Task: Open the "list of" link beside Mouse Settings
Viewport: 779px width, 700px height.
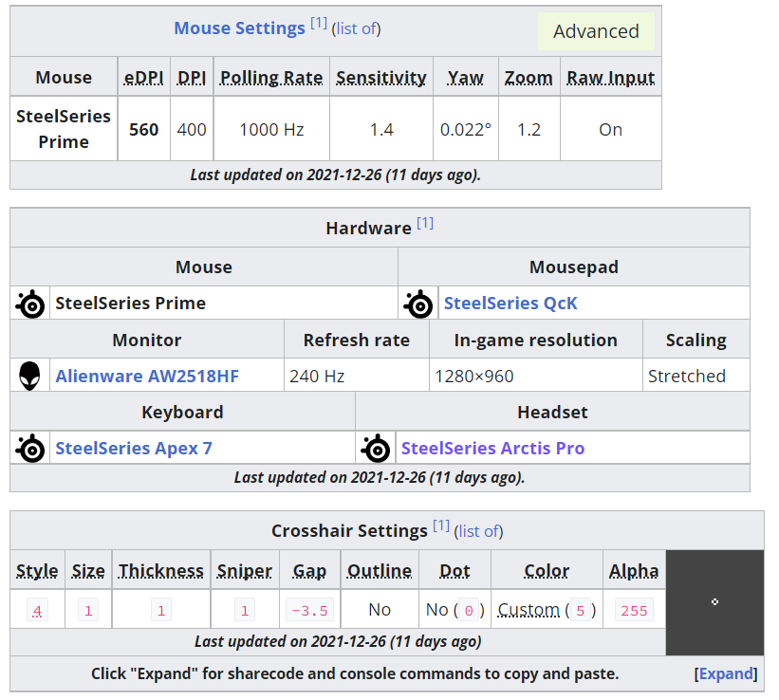Action: [356, 28]
